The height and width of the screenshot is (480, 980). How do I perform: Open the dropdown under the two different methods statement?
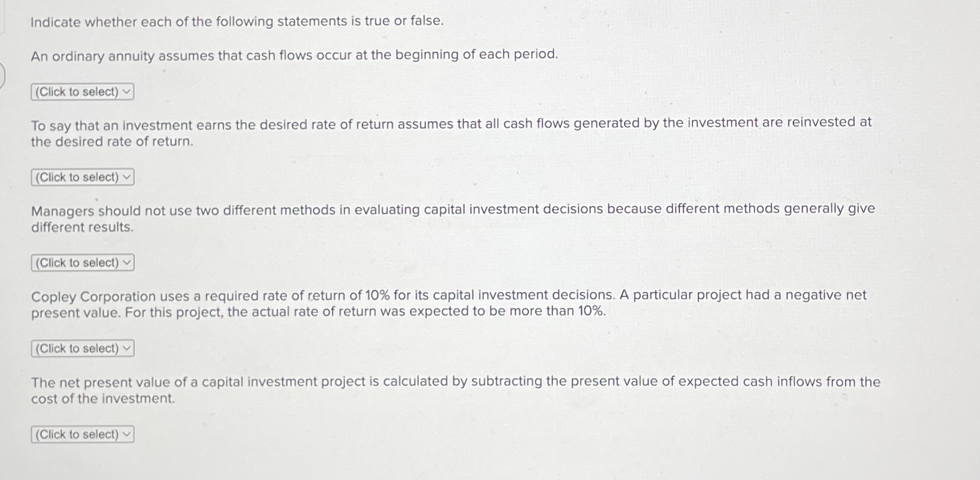(81, 262)
